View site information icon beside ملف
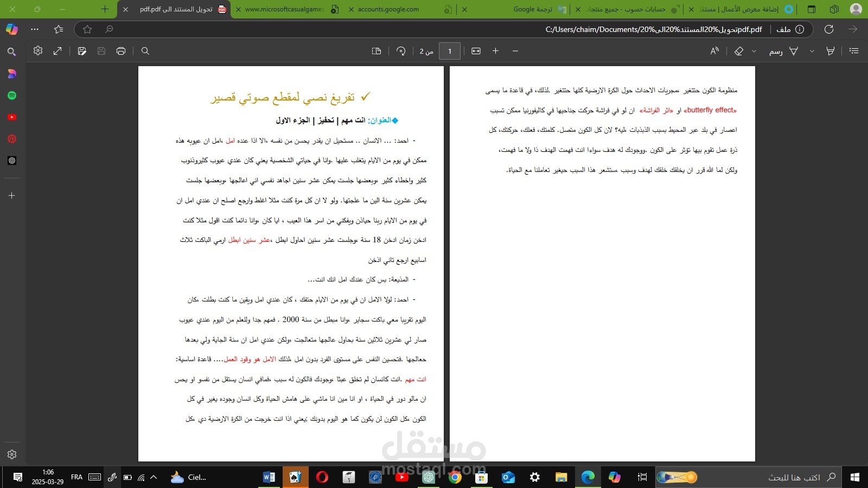 tap(800, 29)
